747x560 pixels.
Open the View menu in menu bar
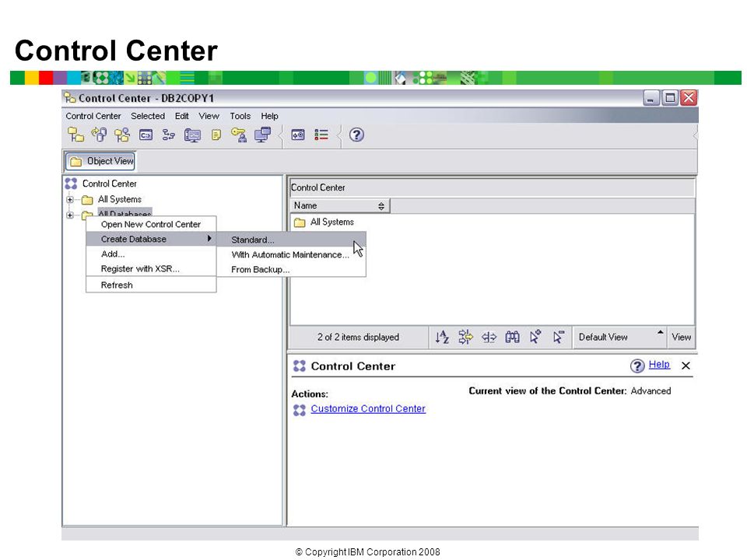click(x=209, y=116)
